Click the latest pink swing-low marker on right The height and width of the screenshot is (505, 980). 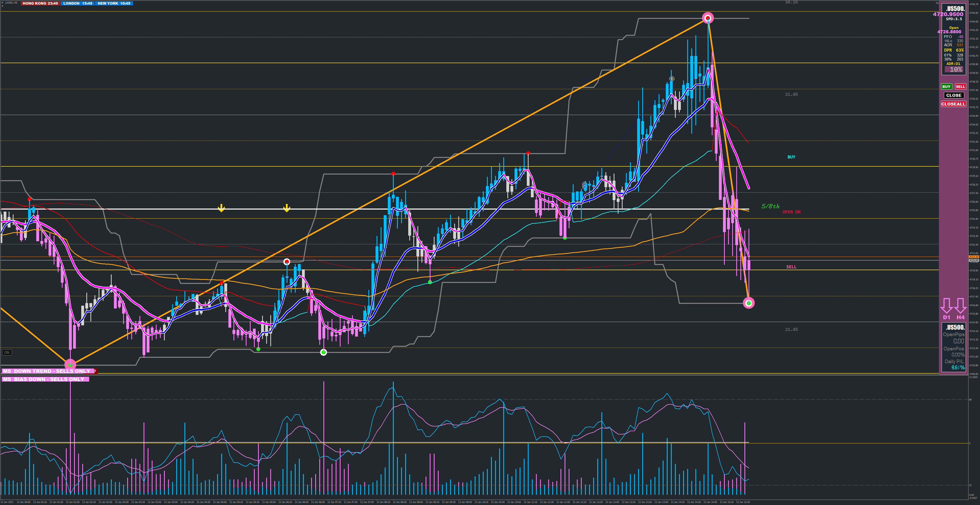pos(748,303)
